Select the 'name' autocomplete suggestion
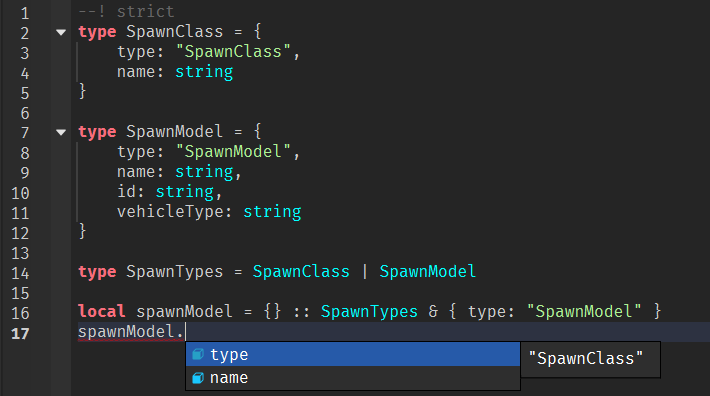The height and width of the screenshot is (396, 710). coord(353,378)
